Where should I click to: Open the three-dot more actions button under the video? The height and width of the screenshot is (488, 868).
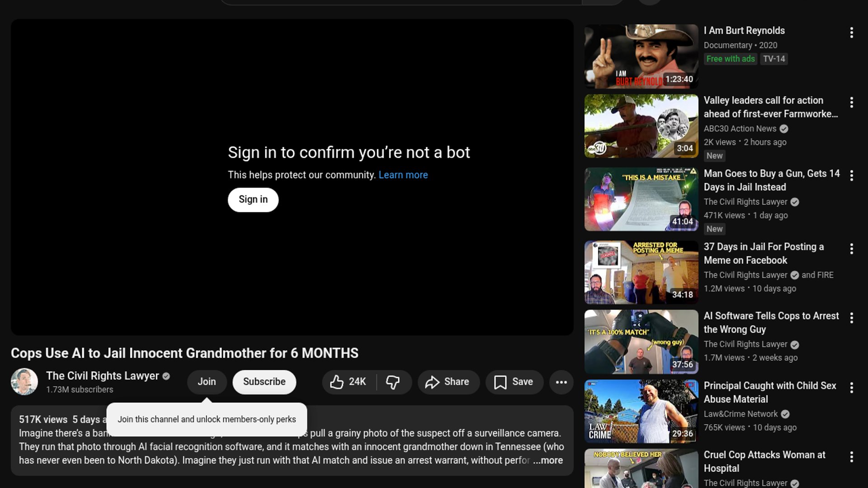561,382
